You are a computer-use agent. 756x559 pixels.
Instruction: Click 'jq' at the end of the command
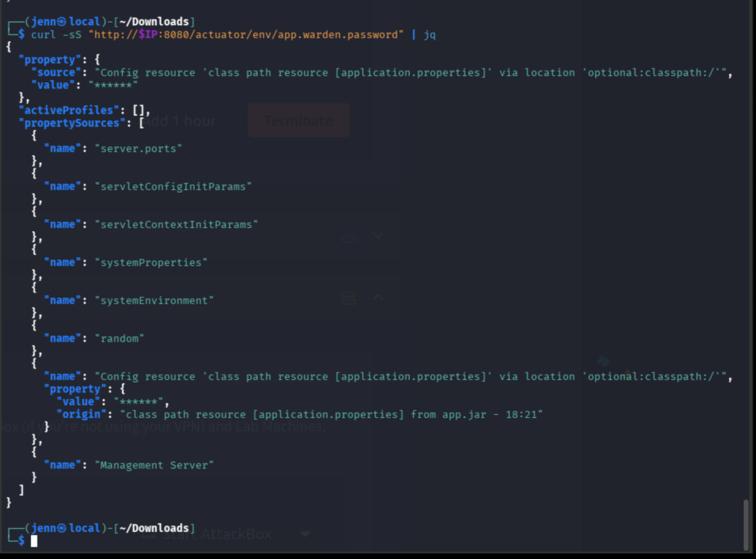point(430,35)
